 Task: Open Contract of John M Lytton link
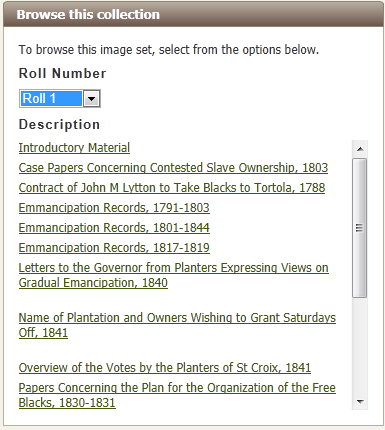(x=172, y=188)
